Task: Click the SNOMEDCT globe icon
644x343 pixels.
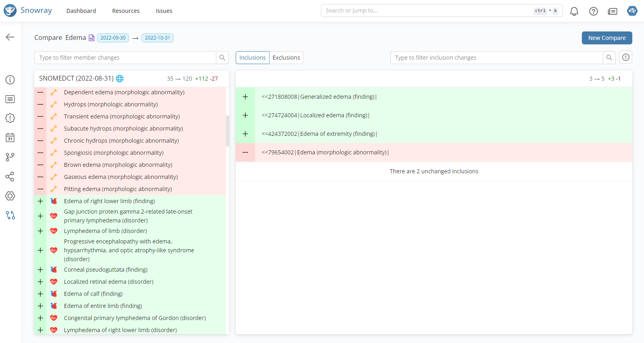Action: 120,79
